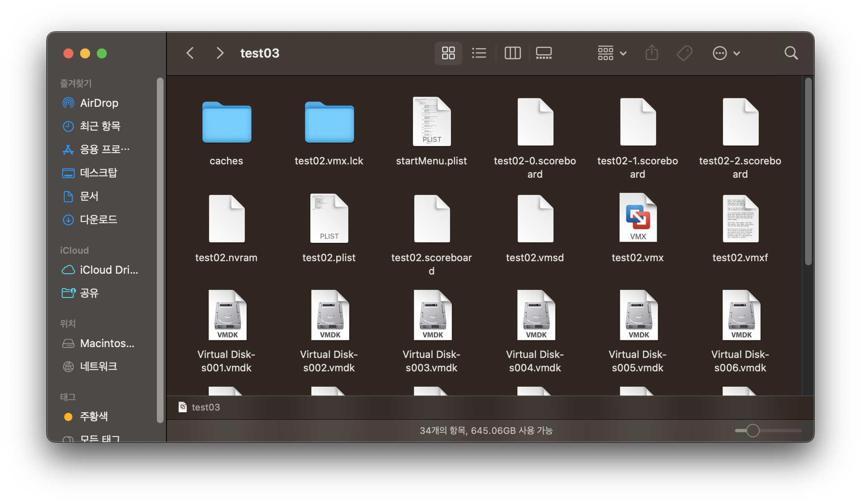
Task: Click test03 in path bar
Action: [205, 407]
